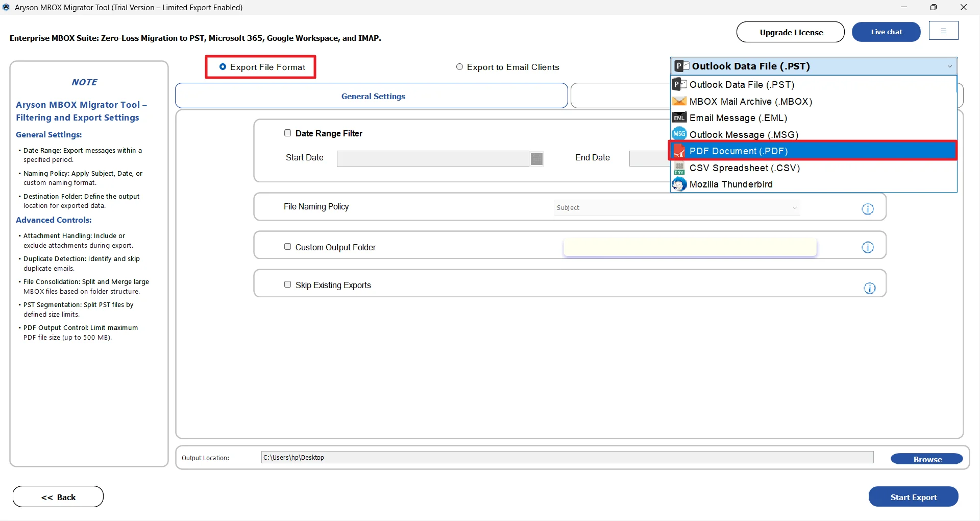The image size is (980, 521).
Task: Start a Live chat session
Action: point(886,32)
